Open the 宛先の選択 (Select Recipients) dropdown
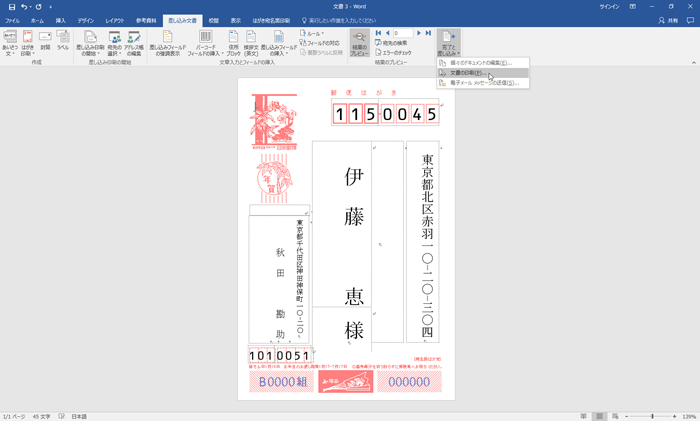Screen dimensions: 700x421 coord(115,42)
